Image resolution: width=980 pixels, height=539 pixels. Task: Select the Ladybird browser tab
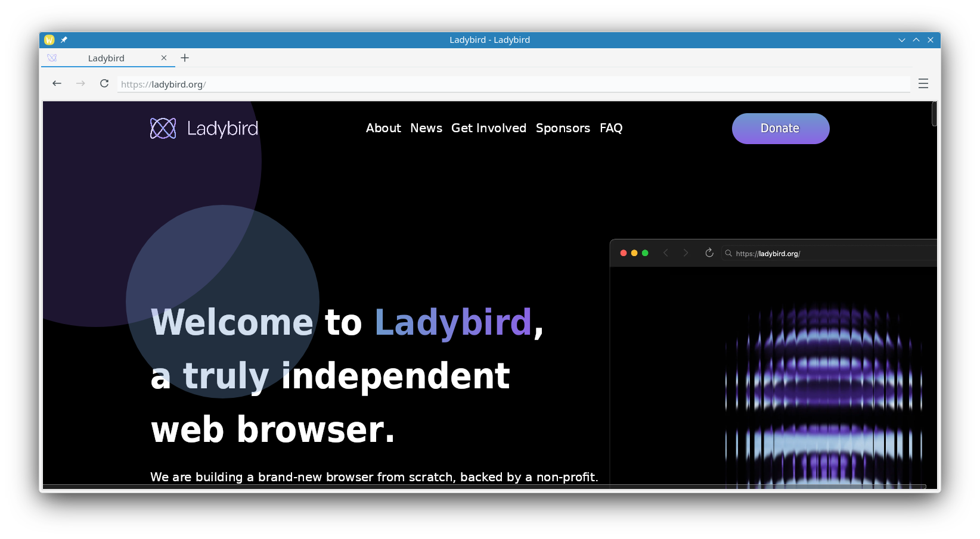(106, 58)
